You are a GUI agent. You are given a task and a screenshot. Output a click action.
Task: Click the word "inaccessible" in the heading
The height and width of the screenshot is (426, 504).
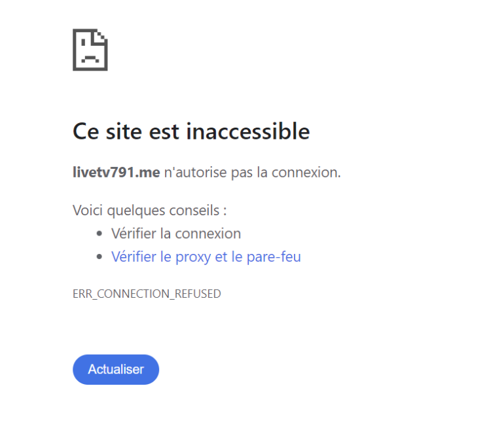pyautogui.click(x=248, y=132)
